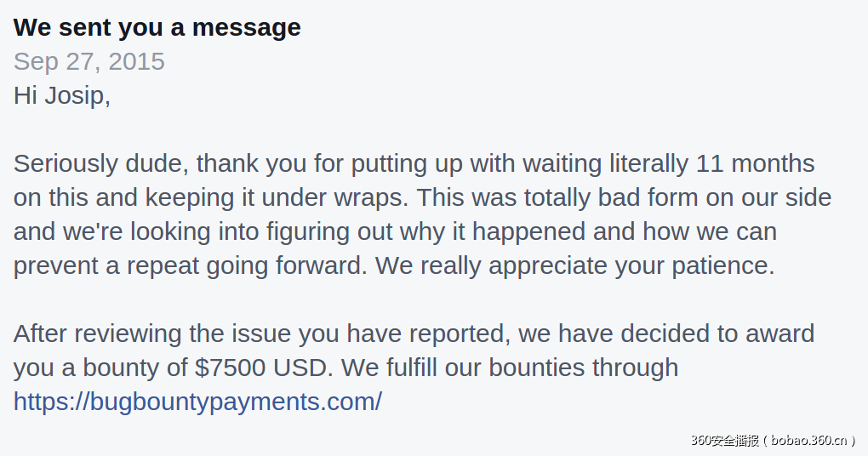Click the text "11 months"
The image size is (868, 456).
tap(755, 163)
